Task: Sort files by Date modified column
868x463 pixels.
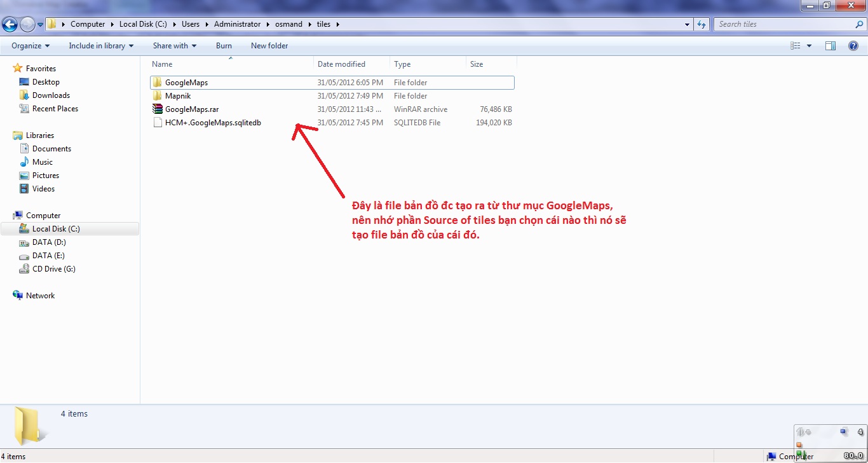Action: (x=341, y=64)
